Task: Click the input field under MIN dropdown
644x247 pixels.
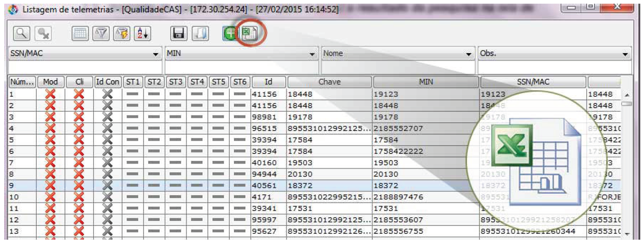Action: (242, 67)
